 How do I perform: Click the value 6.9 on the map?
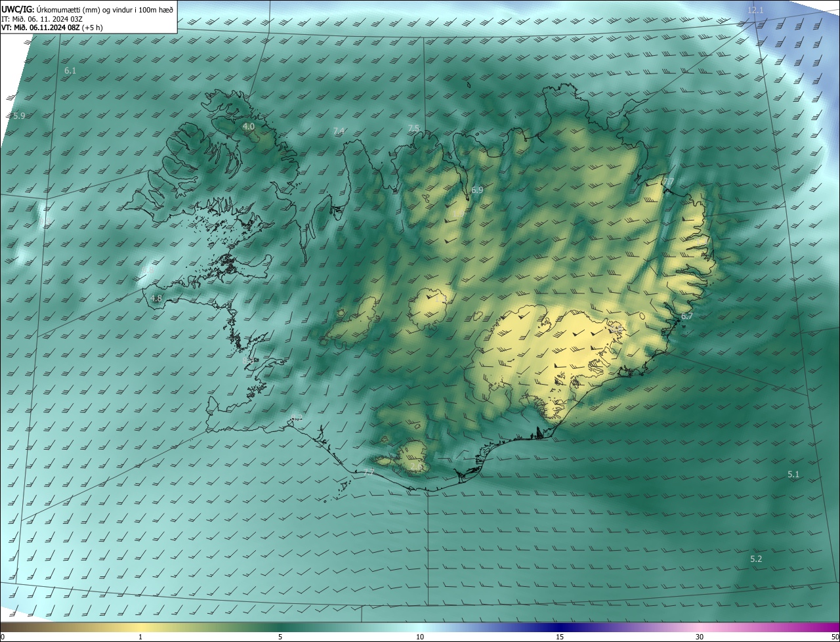click(x=477, y=190)
